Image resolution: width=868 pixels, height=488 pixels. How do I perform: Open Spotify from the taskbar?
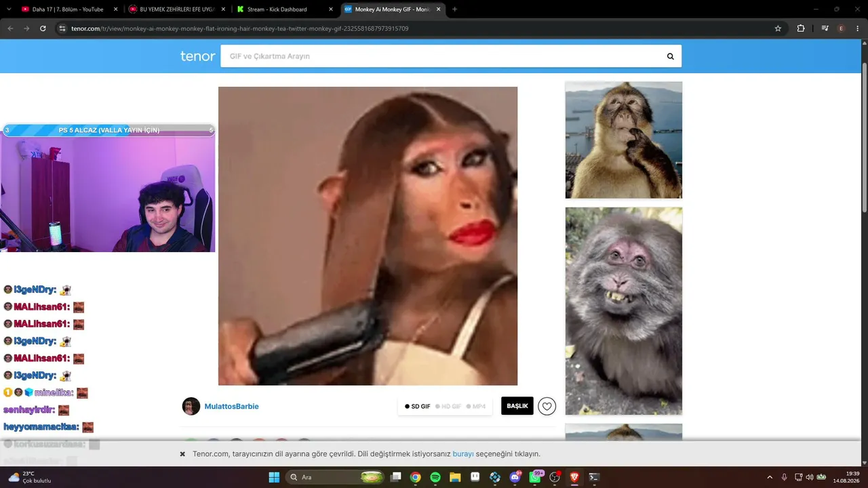435,477
